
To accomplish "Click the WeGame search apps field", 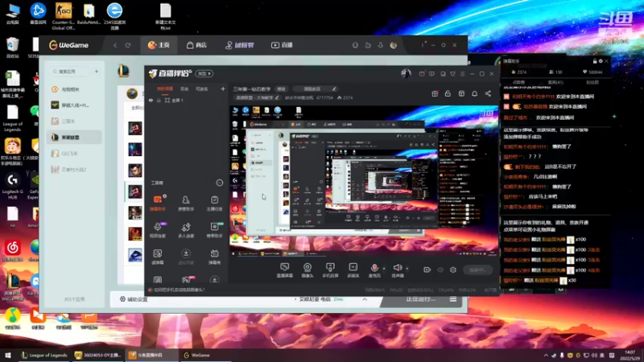I will [x=70, y=72].
